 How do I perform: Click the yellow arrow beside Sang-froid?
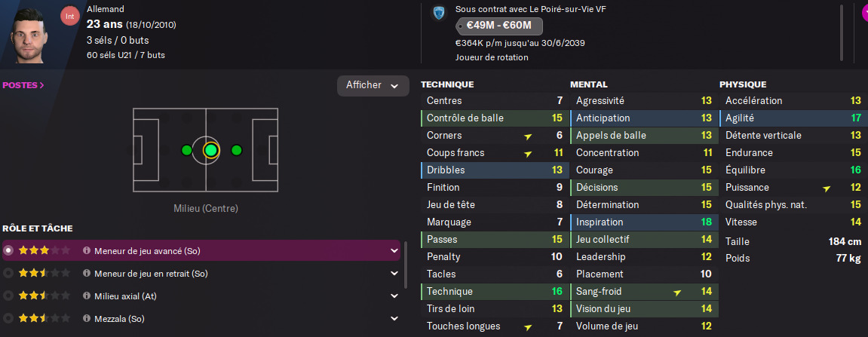pyautogui.click(x=677, y=292)
